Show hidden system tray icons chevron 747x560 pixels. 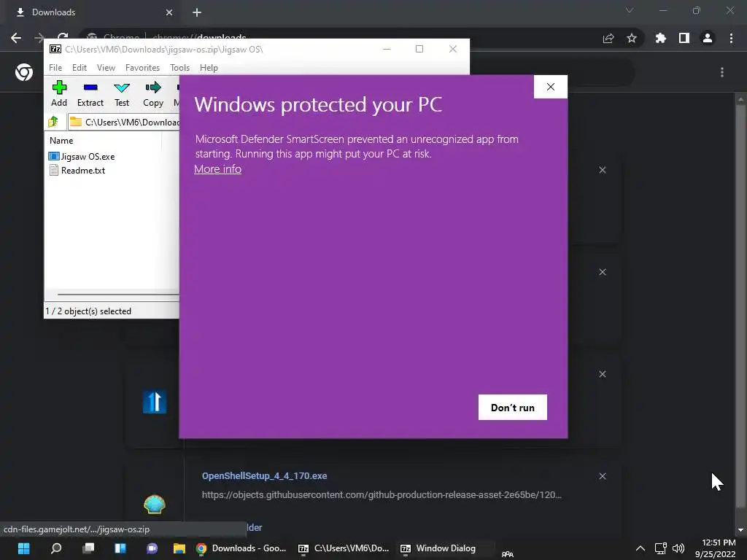(x=640, y=548)
